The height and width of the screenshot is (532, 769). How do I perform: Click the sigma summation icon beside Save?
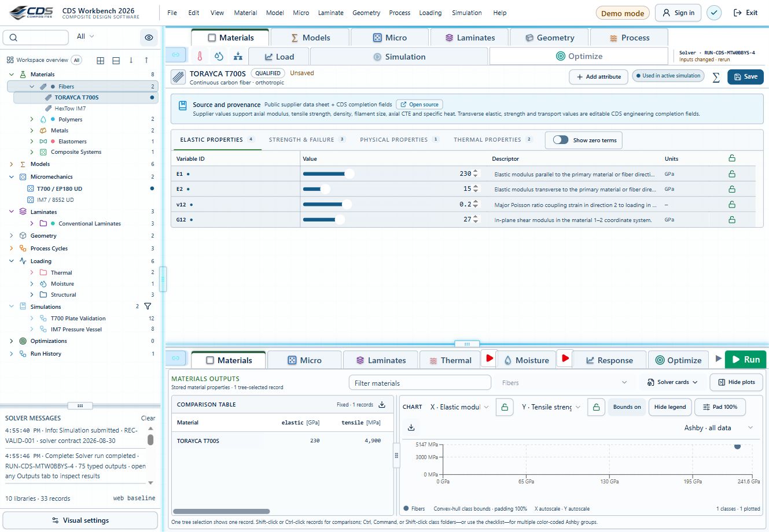(x=716, y=77)
